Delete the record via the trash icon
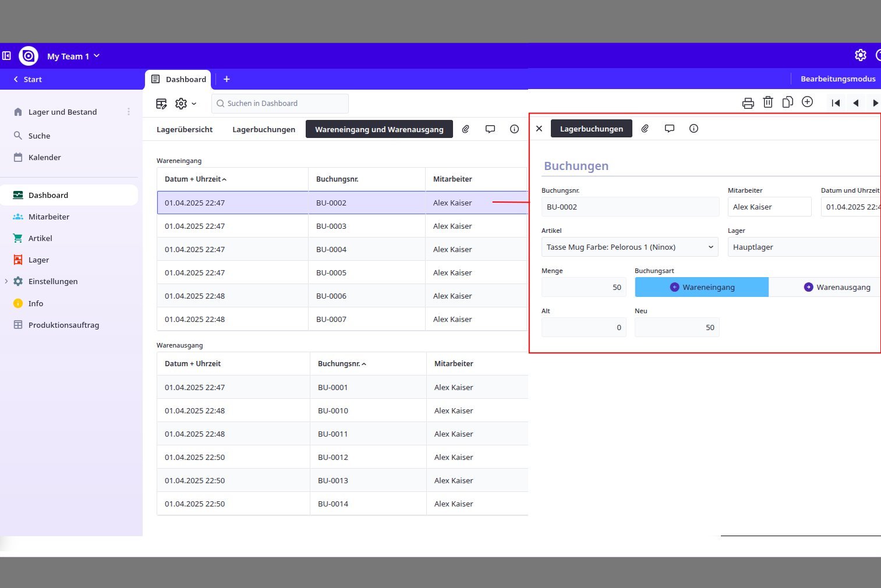This screenshot has width=881, height=588. 767,102
